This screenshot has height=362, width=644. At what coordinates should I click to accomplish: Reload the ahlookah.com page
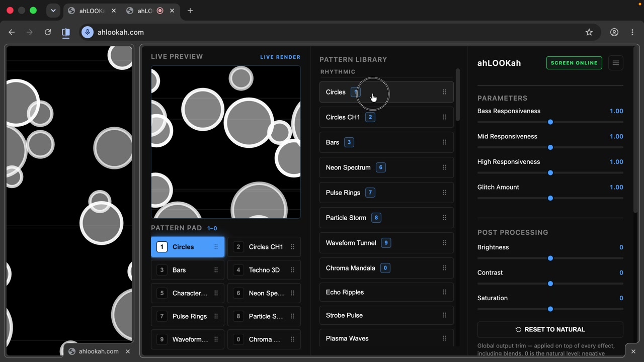(48, 32)
